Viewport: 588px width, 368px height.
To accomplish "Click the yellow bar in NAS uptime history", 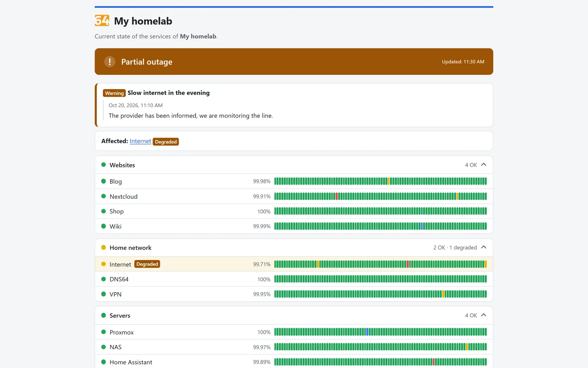I will click(467, 347).
